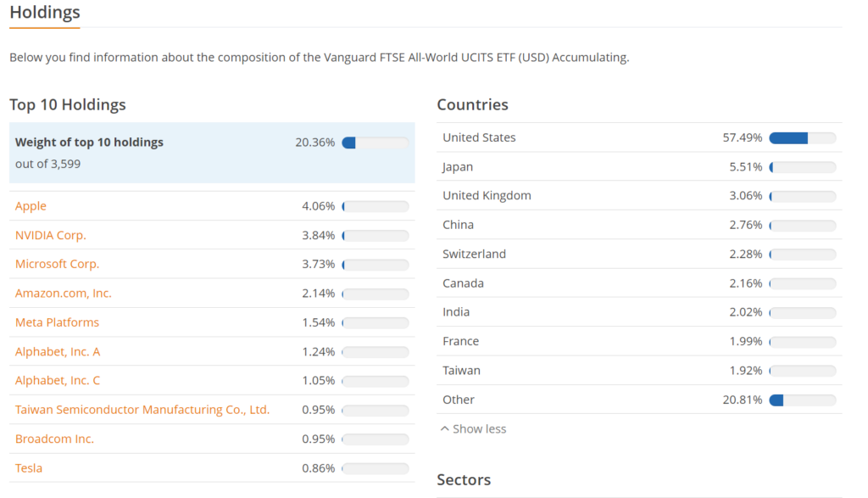Select the Sectors section heading
The image size is (868, 498).
[464, 479]
